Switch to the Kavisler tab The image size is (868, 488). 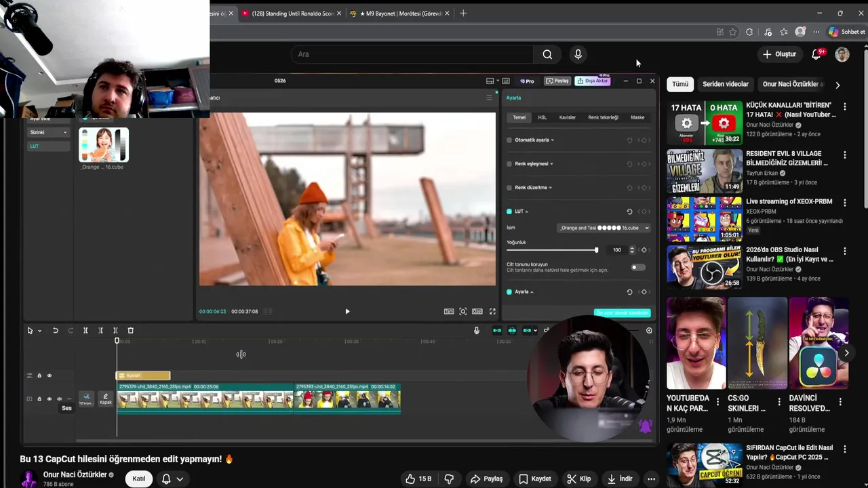tap(568, 117)
